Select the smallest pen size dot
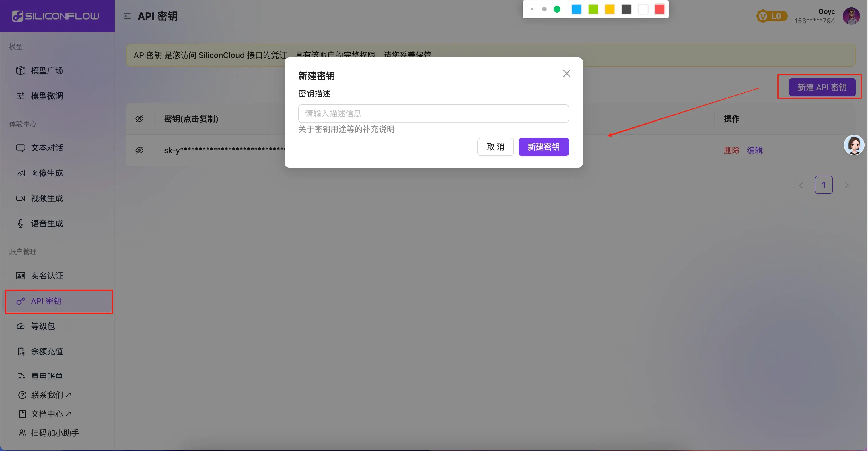The height and width of the screenshot is (451, 868). (x=532, y=9)
